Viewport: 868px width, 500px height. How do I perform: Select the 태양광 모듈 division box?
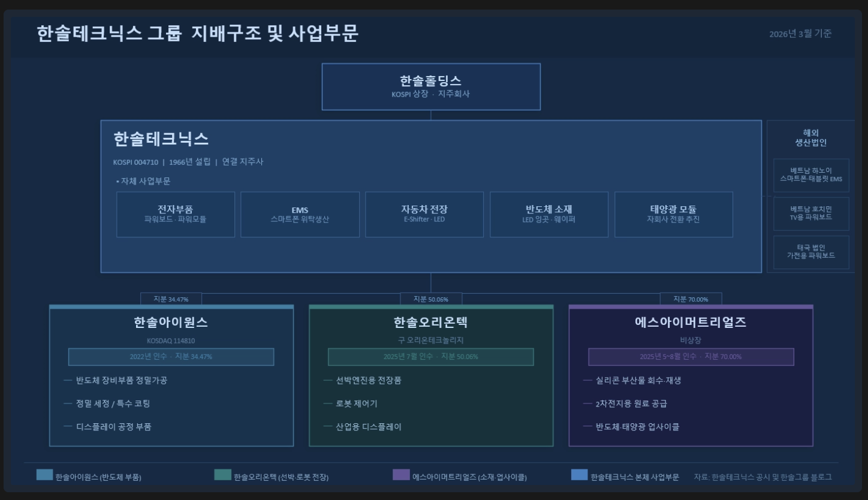pyautogui.click(x=674, y=215)
